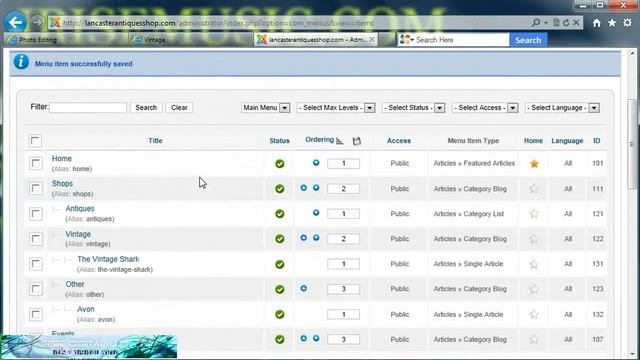This screenshot has width=640, height=360.
Task: Click the Filter Clear button
Action: (179, 108)
